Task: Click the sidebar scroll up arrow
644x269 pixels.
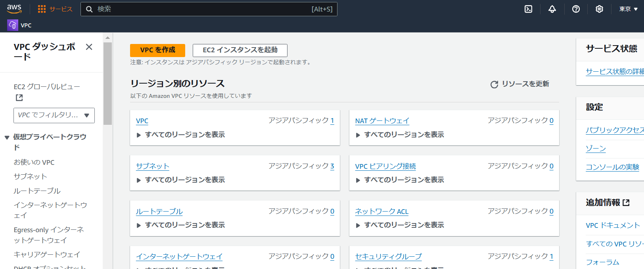Action: [107, 38]
